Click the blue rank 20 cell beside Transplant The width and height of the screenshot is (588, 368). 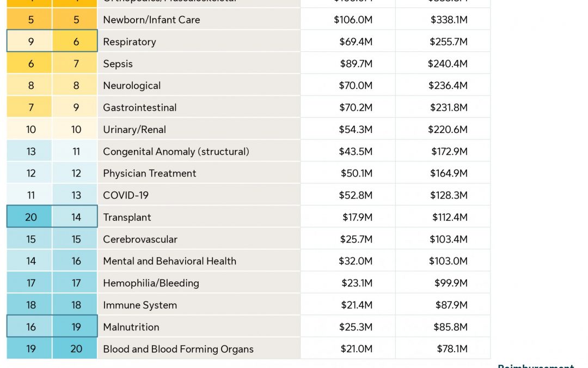(30, 218)
